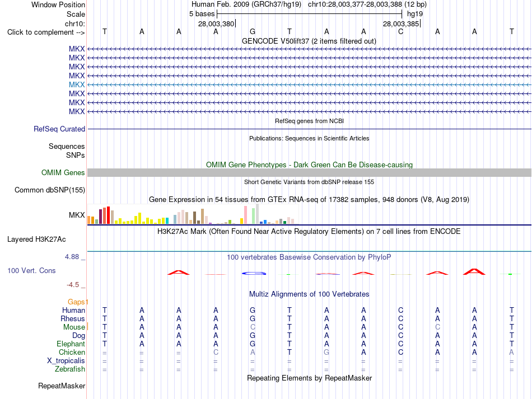The width and height of the screenshot is (532, 399).
Task: Click the G base in the chr10 sequence row
Action: (253, 31)
